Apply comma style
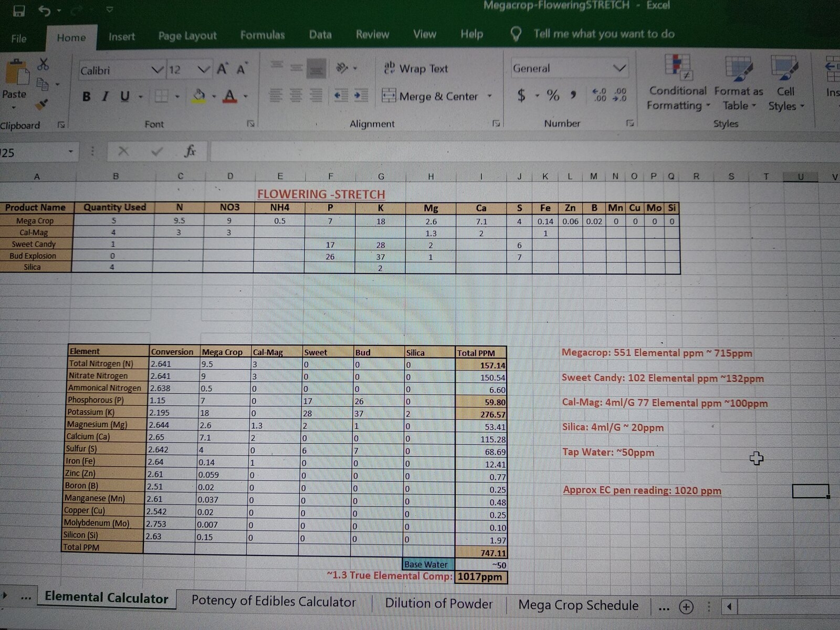This screenshot has width=840, height=630. pos(574,95)
